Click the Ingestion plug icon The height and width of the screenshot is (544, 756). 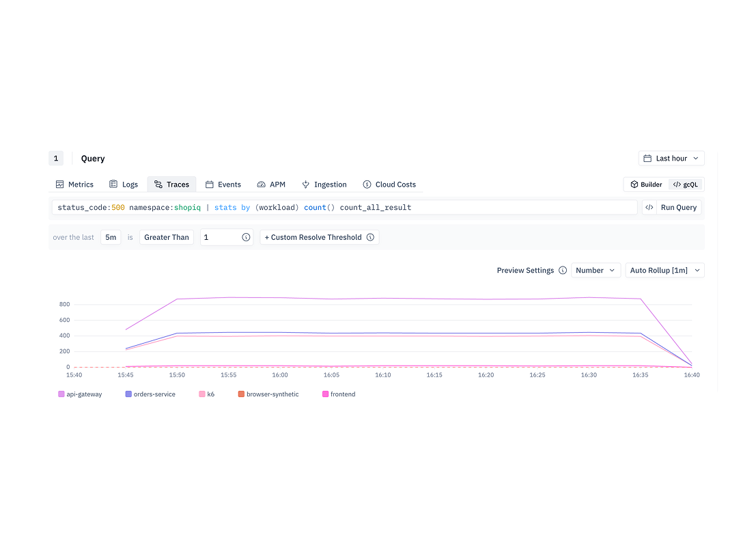click(x=306, y=185)
